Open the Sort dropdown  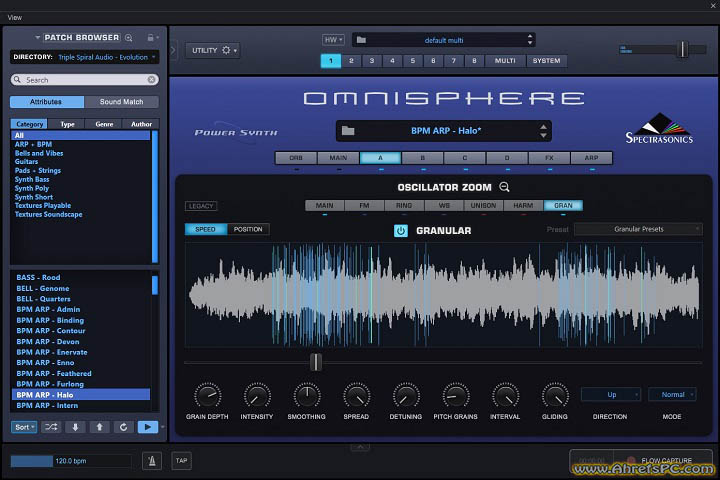pyautogui.click(x=23, y=427)
